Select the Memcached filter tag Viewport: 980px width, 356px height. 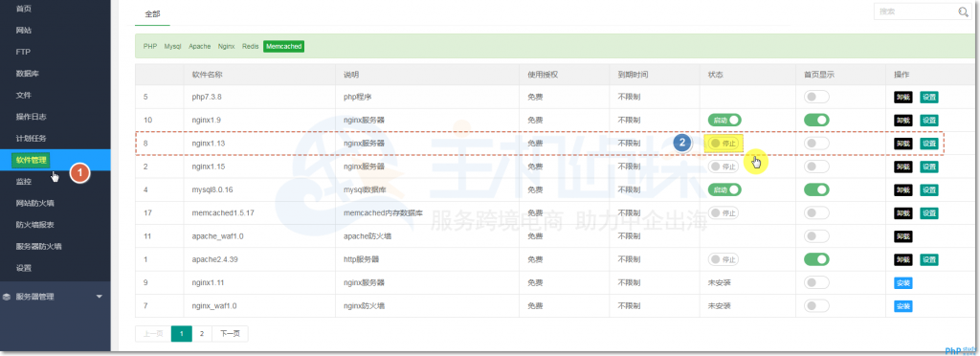pos(283,46)
